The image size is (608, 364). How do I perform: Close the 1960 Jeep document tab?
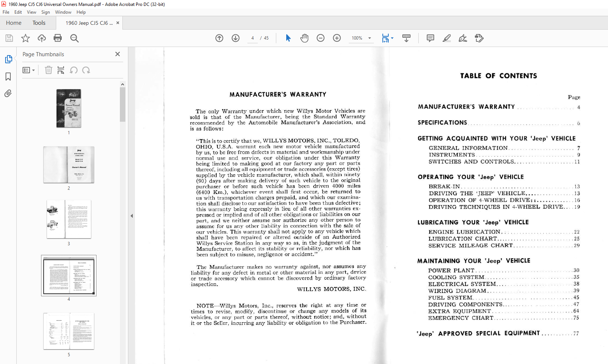tap(118, 23)
